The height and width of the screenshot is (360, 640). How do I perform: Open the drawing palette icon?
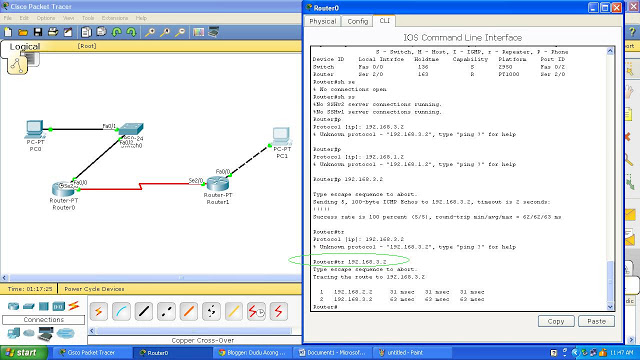coord(199,32)
